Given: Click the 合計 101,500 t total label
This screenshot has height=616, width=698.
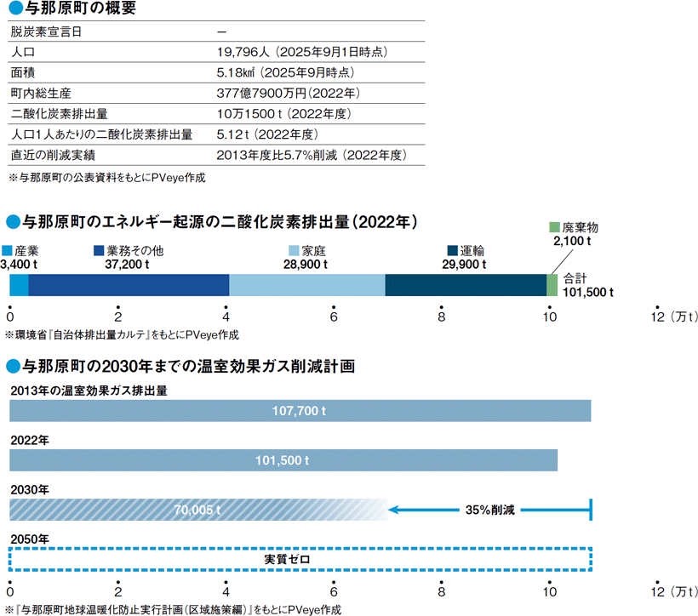Looking at the screenshot, I should (x=587, y=285).
